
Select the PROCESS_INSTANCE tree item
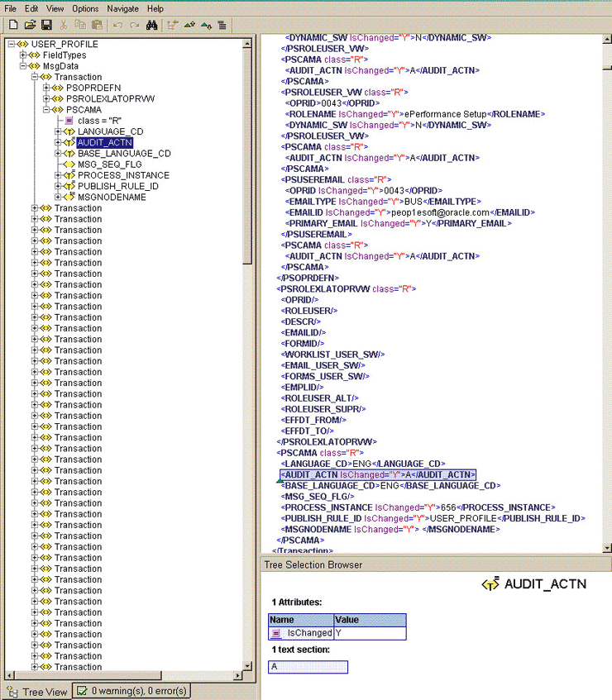point(123,175)
